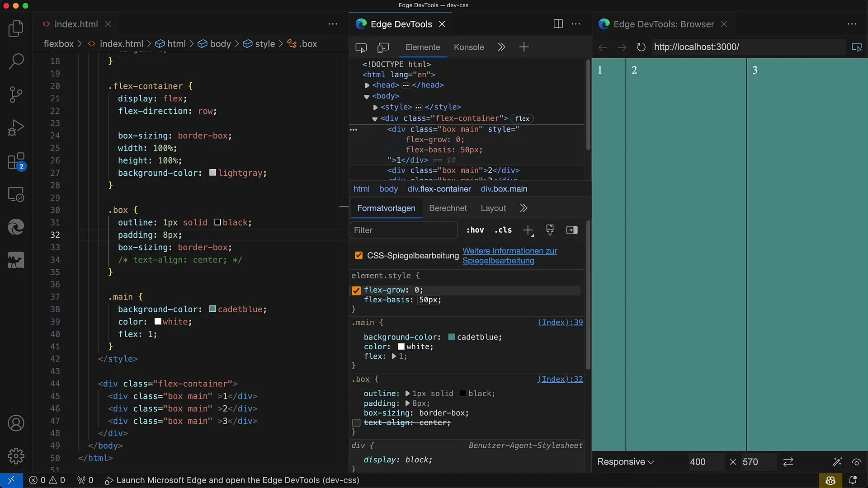Show more style pane tabs
The height and width of the screenshot is (488, 868).
click(x=524, y=208)
